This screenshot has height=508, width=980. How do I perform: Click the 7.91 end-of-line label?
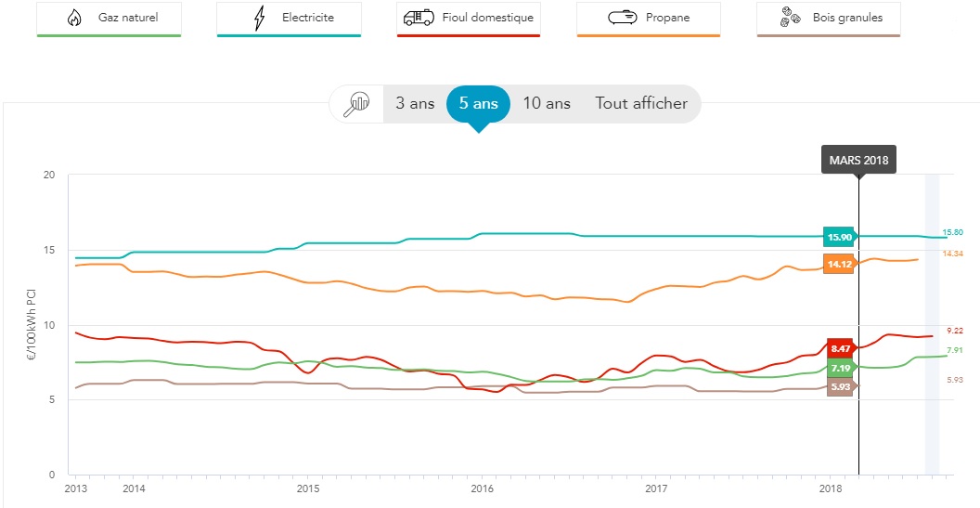(955, 350)
